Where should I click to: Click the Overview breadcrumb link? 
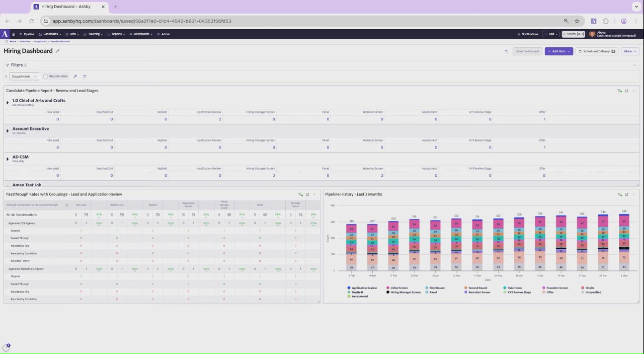tap(25, 41)
